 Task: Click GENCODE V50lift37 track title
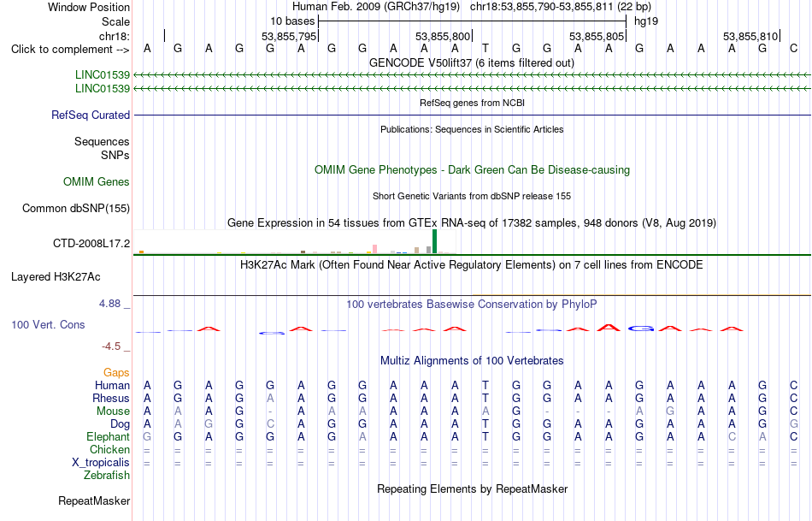tap(472, 62)
